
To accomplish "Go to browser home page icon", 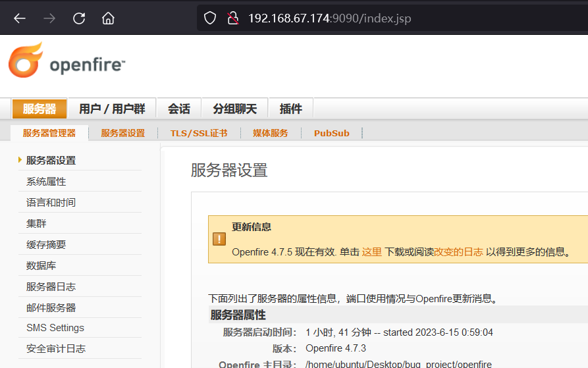I will 108,18.
